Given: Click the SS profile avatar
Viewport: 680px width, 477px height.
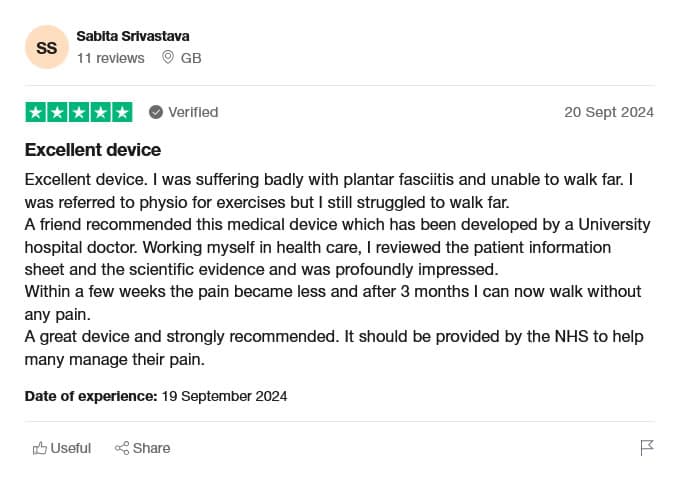Looking at the screenshot, I should point(46,48).
